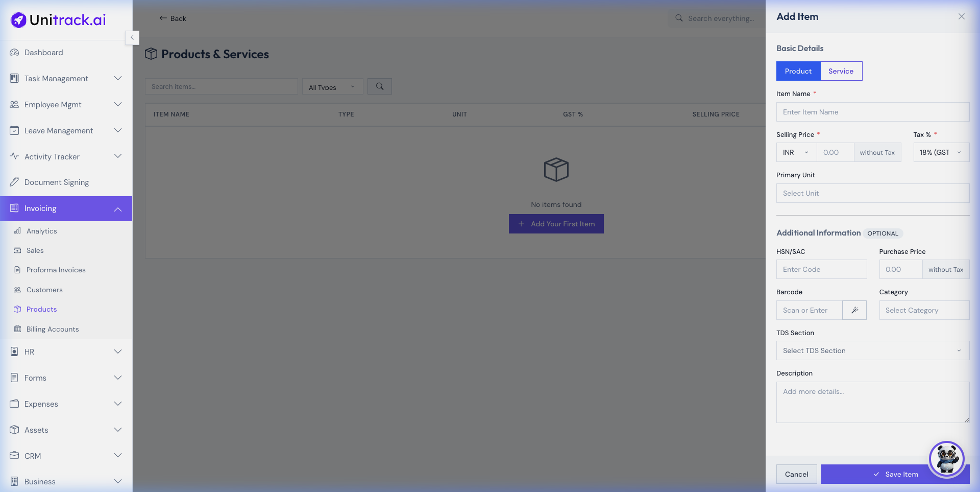Image resolution: width=980 pixels, height=492 pixels.
Task: Go to Billing Accounts under Invoicing
Action: (52, 329)
